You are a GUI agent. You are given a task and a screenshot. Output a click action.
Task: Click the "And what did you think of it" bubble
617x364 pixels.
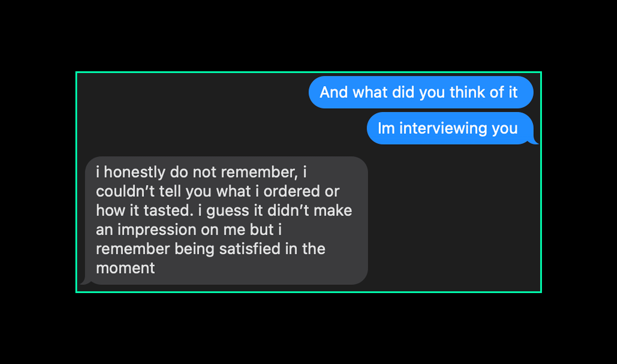[x=421, y=92]
